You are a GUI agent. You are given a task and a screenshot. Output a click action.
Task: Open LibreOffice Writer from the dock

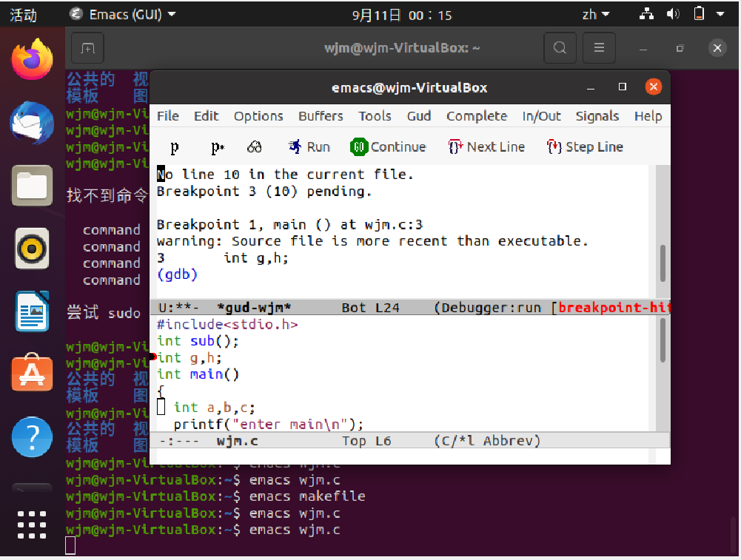pos(32,311)
